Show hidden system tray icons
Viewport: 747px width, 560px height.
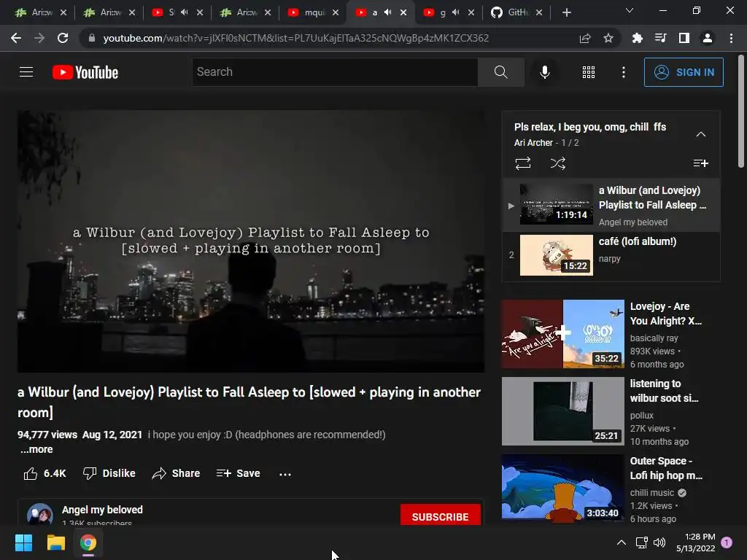[x=622, y=542]
